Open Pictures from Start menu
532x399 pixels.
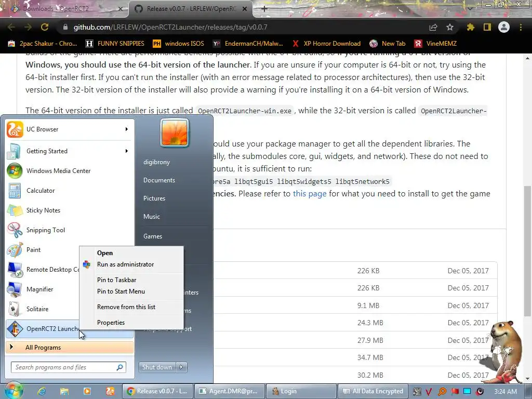(154, 198)
